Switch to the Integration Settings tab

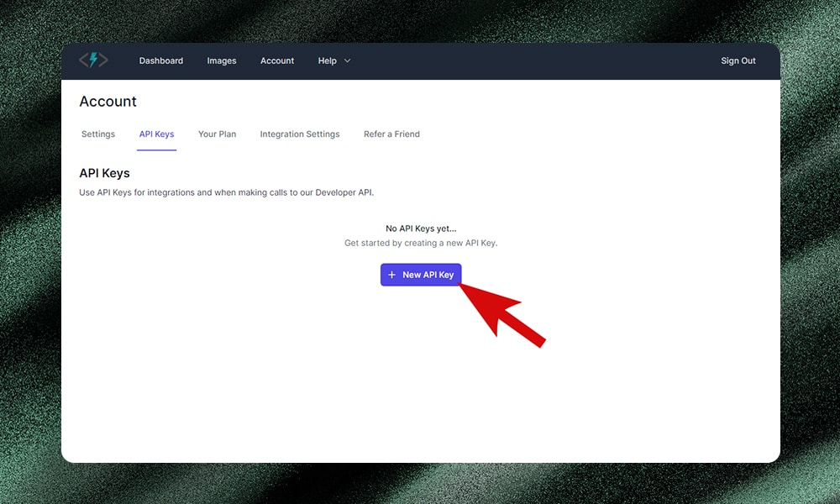300,134
